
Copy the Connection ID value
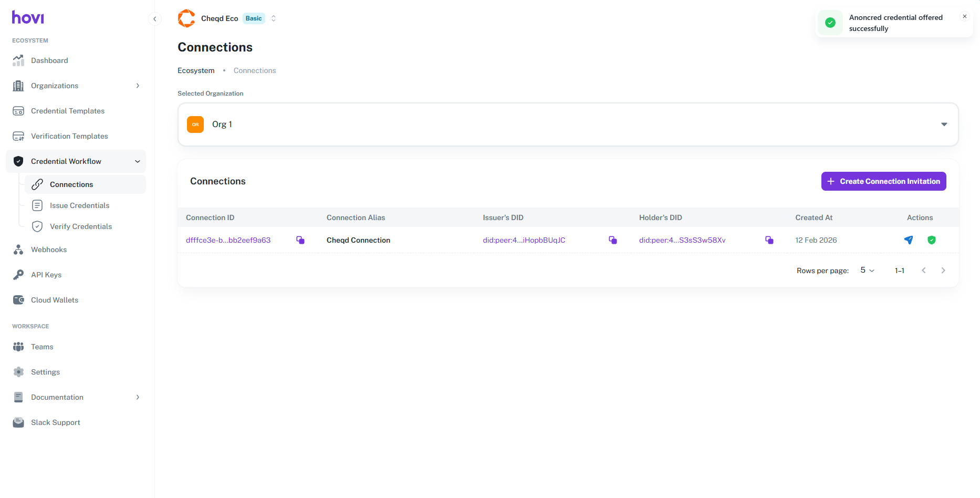[x=300, y=240]
